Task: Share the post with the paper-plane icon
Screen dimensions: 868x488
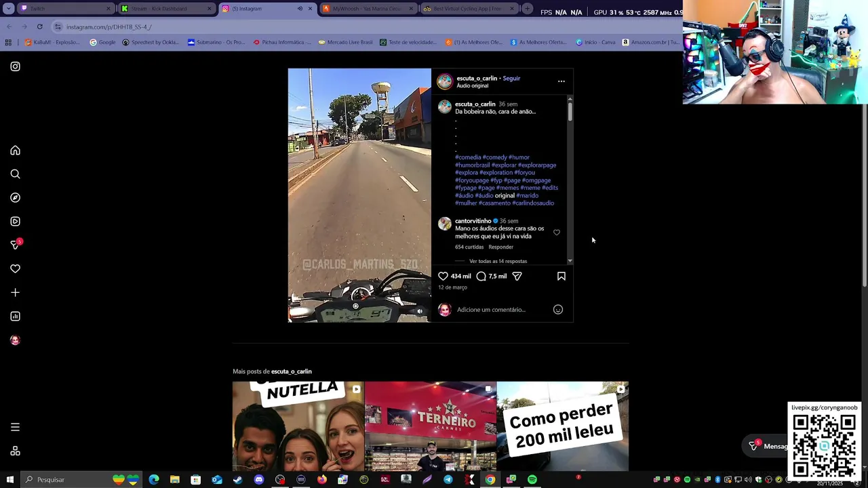Action: coord(517,276)
